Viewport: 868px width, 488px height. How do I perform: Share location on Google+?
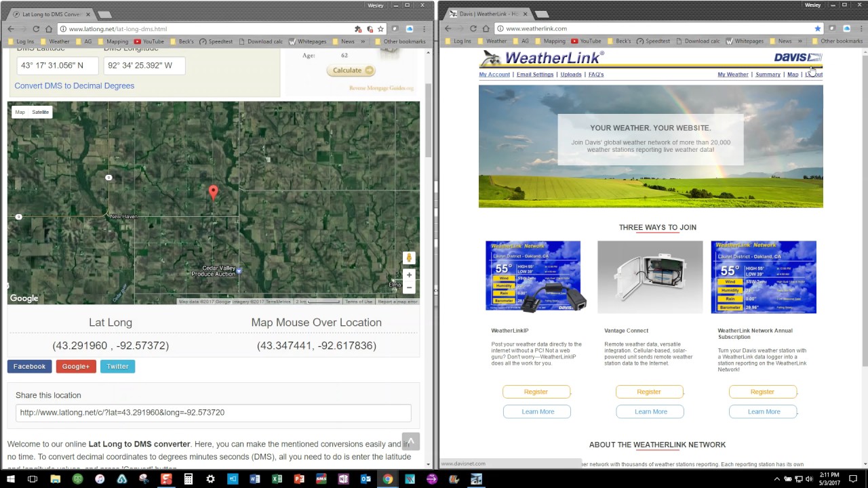pos(76,367)
